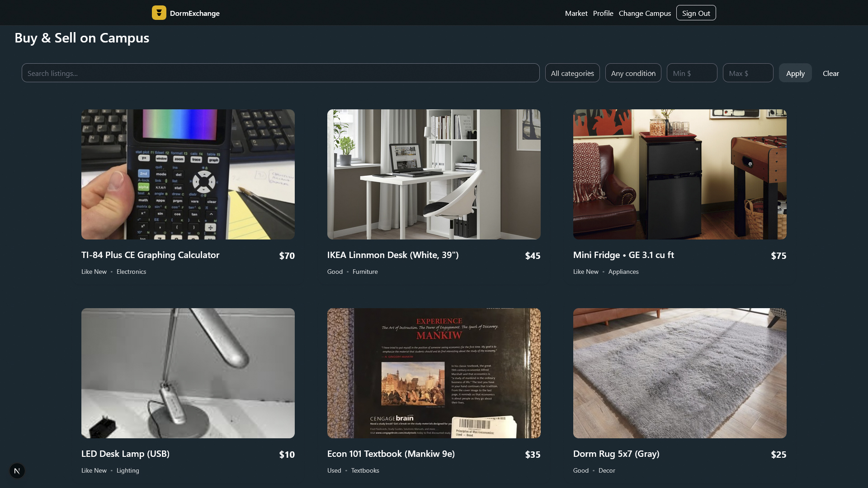Image resolution: width=868 pixels, height=488 pixels.
Task: Focus the Search listings field
Action: pos(280,73)
